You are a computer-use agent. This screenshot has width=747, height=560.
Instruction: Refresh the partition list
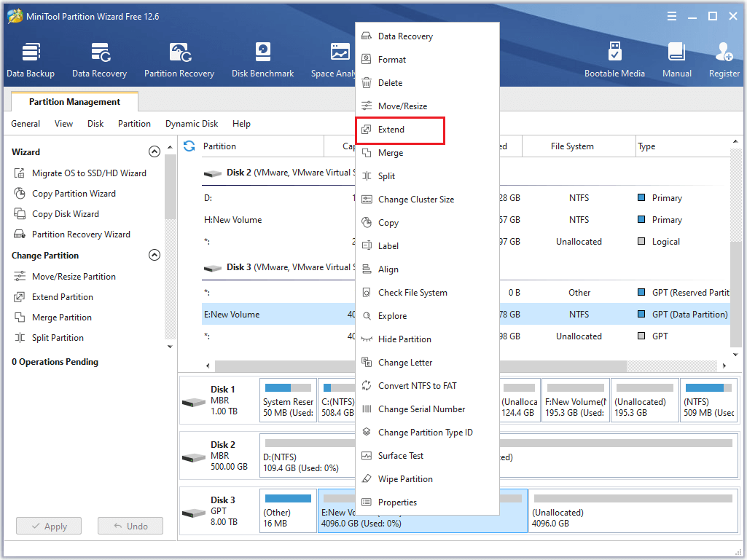pyautogui.click(x=189, y=146)
